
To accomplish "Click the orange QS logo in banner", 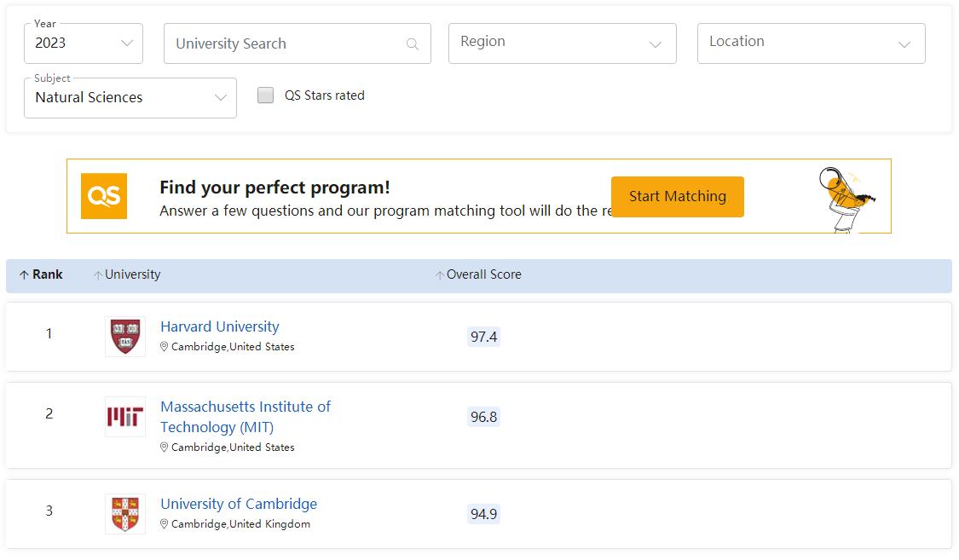I will (x=104, y=196).
